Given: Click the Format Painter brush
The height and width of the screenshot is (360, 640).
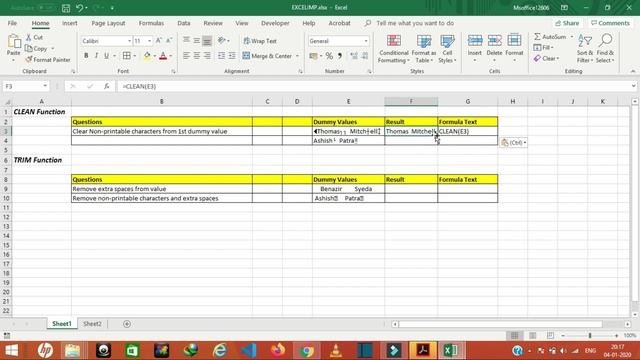Looking at the screenshot, I should click(47, 60).
